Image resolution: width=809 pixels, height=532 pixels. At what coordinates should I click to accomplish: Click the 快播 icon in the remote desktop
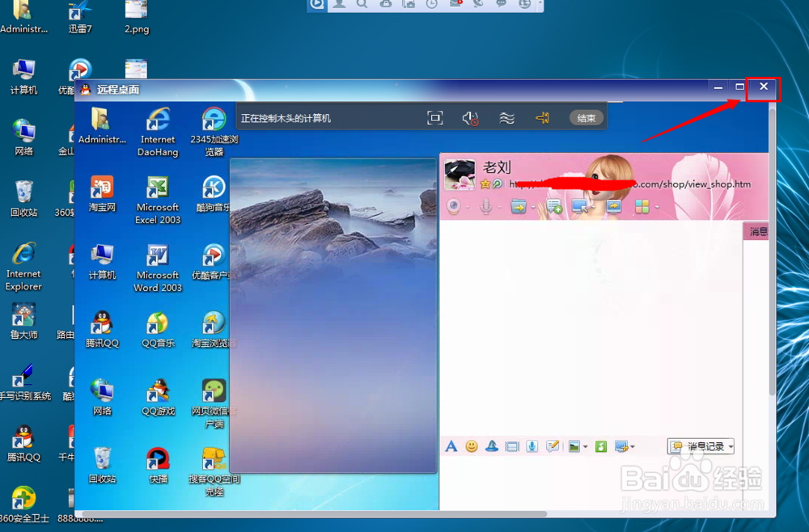pos(158,466)
